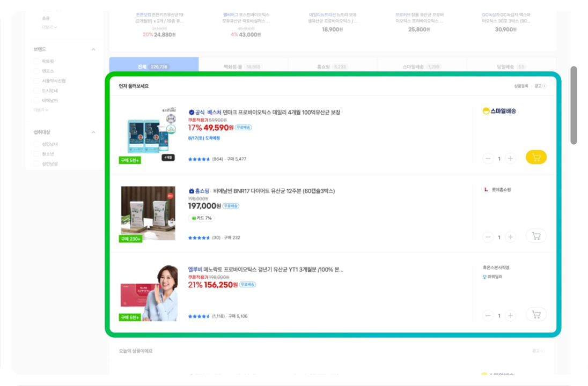Expand 더보기 below 초유 option

[x=49, y=27]
